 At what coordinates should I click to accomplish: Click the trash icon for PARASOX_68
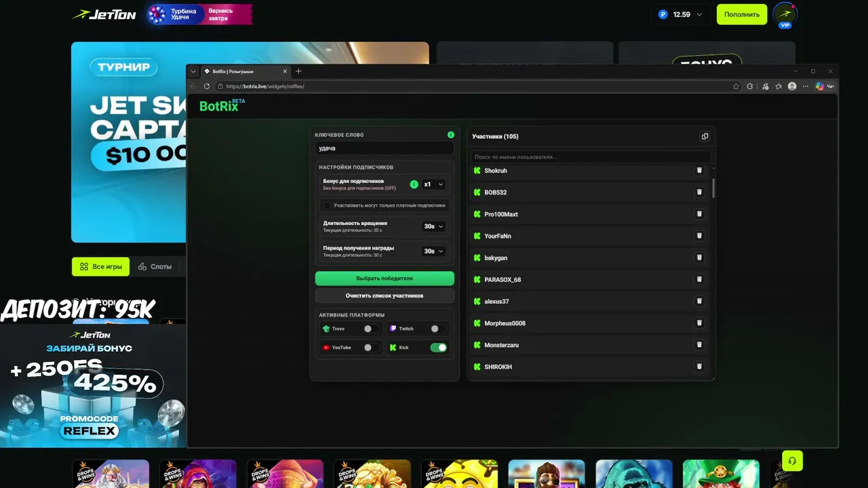click(x=699, y=279)
